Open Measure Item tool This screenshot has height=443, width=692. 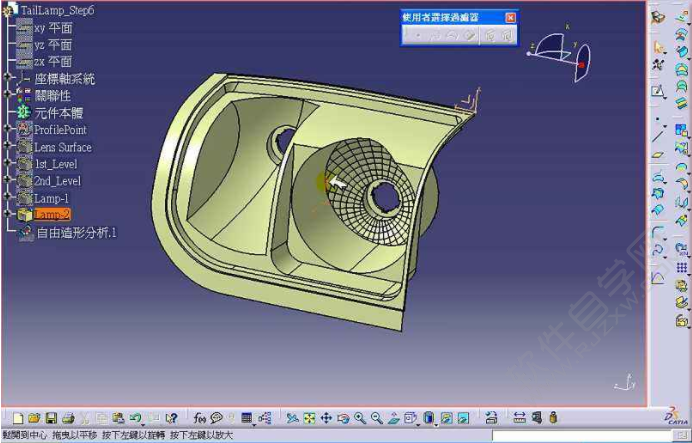[x=537, y=418]
